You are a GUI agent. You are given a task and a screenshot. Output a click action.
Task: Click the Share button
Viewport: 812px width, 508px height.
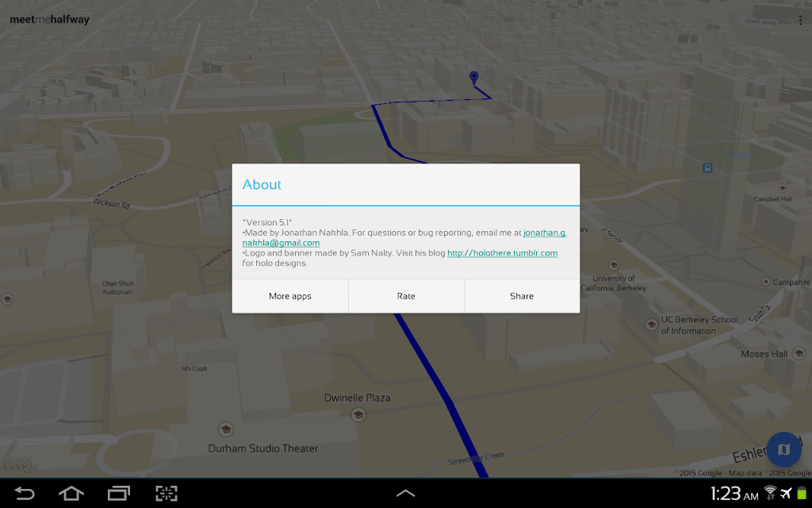(x=522, y=296)
